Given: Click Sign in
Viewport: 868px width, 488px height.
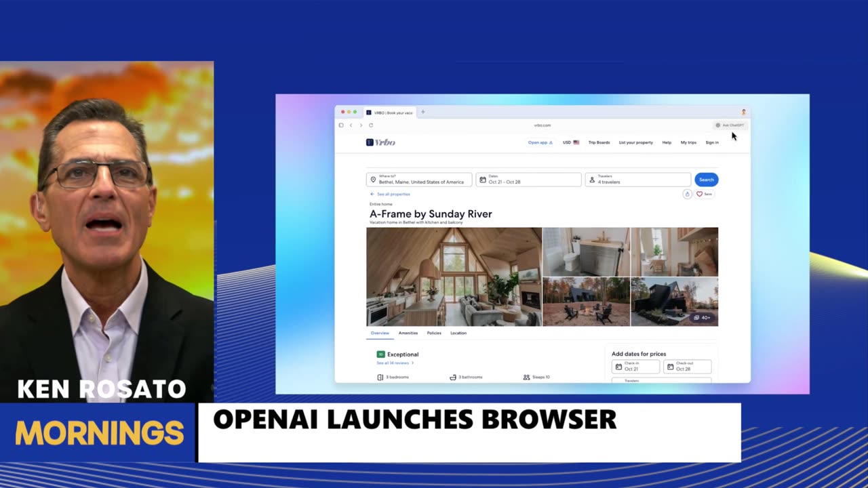Looking at the screenshot, I should [x=712, y=142].
